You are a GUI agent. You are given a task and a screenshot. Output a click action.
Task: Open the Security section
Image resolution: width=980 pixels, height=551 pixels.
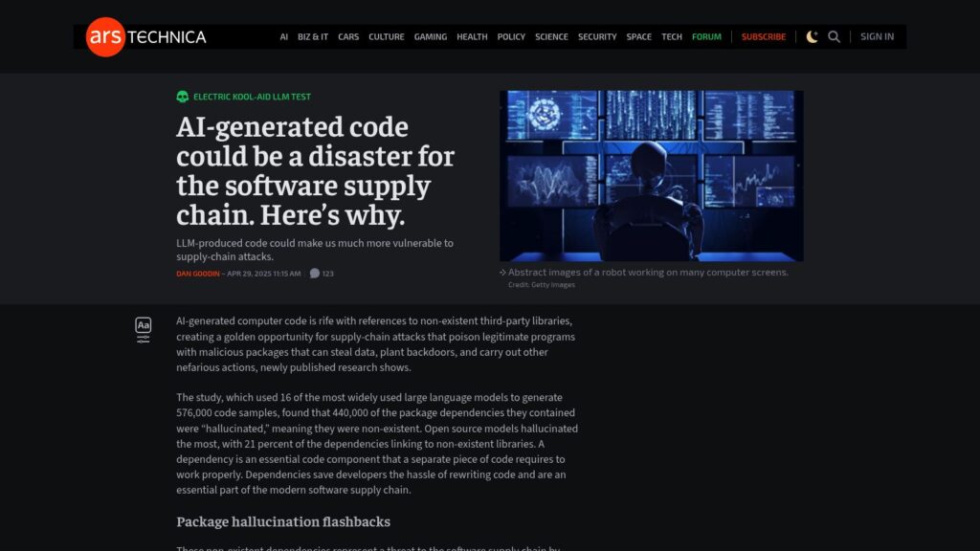tap(597, 37)
